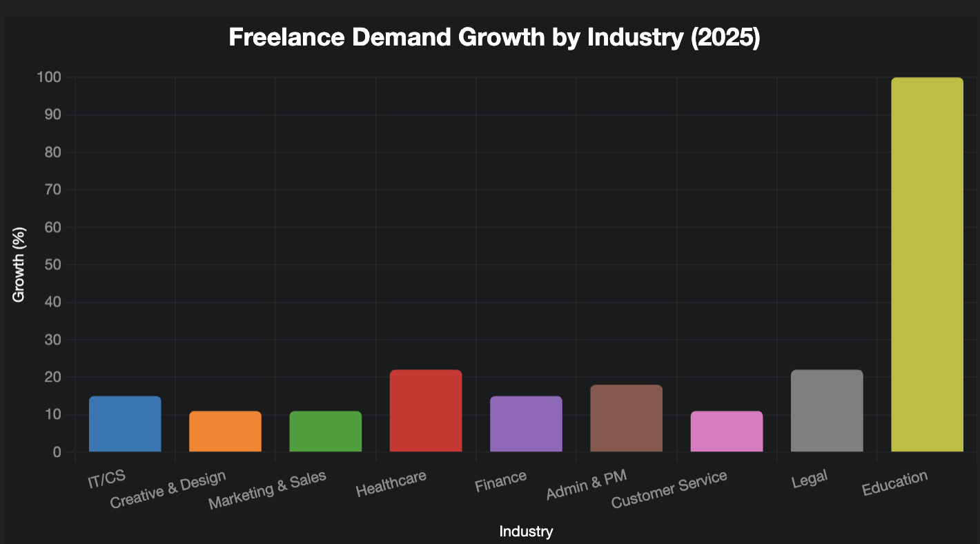Viewport: 980px width, 544px height.
Task: Click the 'Customer Service' x-axis label
Action: 669,489
